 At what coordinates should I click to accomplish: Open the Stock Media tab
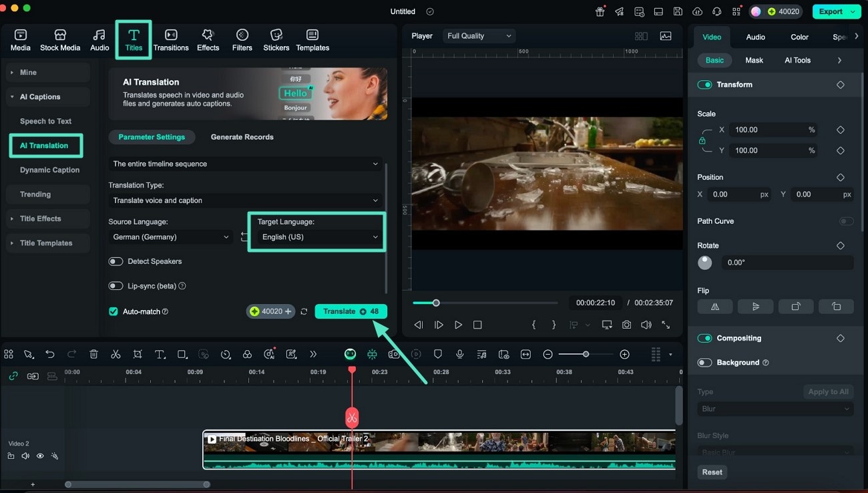coord(60,40)
